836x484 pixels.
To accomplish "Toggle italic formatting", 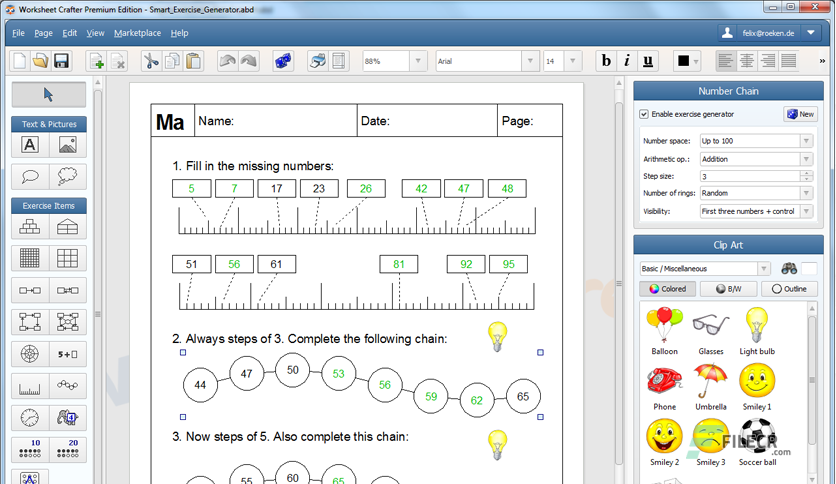I will coord(626,61).
